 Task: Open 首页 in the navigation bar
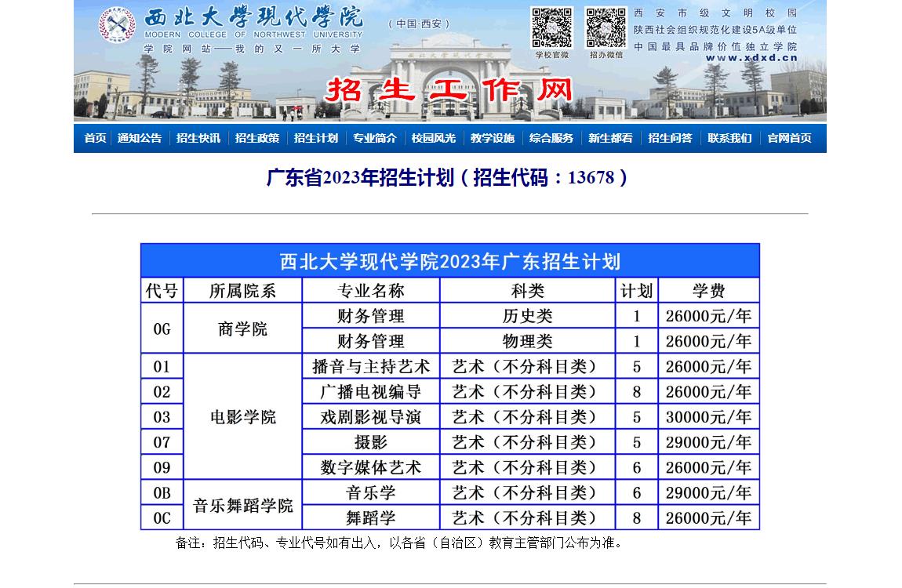tap(96, 138)
